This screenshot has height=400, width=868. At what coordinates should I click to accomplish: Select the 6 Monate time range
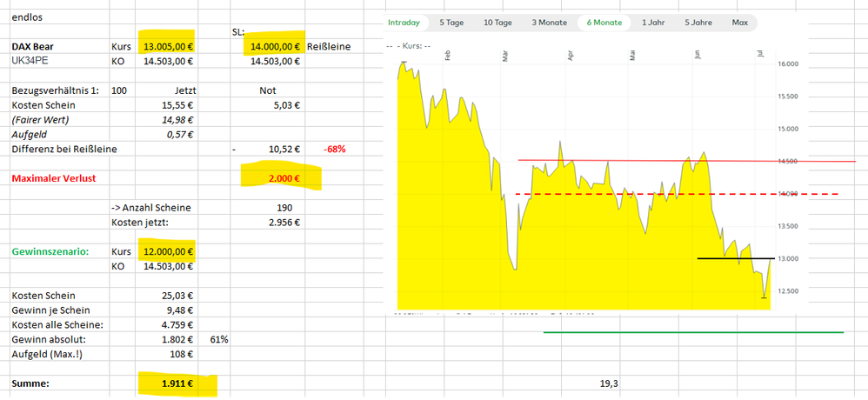pos(604,23)
